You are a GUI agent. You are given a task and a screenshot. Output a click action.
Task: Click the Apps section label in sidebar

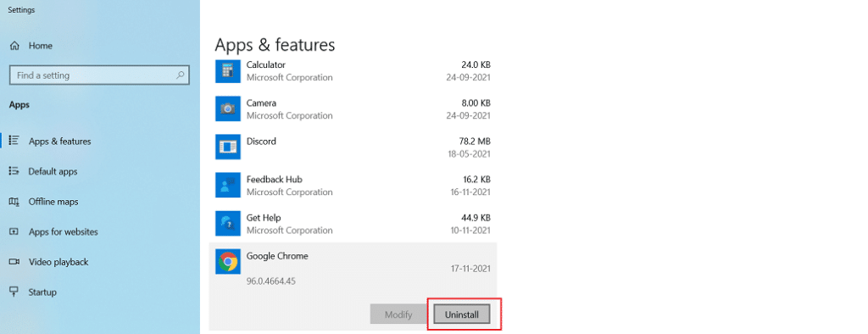point(19,104)
